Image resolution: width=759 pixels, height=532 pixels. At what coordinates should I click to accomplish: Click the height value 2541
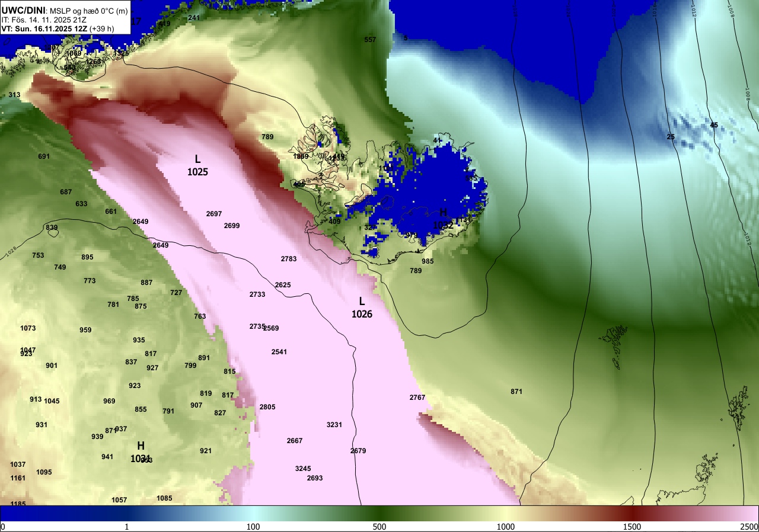pyautogui.click(x=279, y=352)
